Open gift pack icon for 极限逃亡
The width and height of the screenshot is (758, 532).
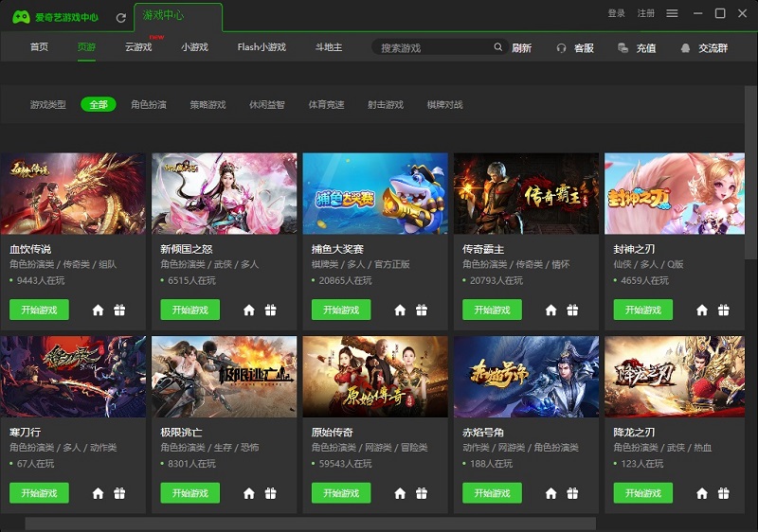271,493
